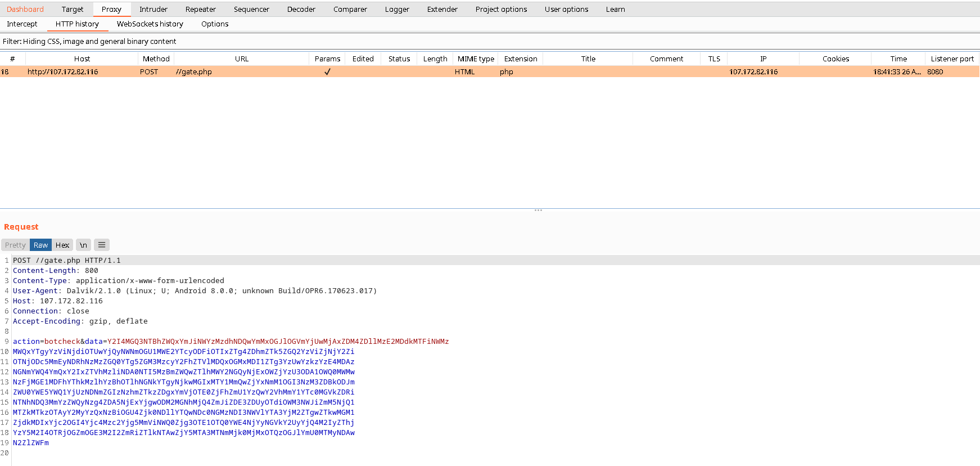
Task: Sort by the Length column header
Action: pyautogui.click(x=435, y=59)
